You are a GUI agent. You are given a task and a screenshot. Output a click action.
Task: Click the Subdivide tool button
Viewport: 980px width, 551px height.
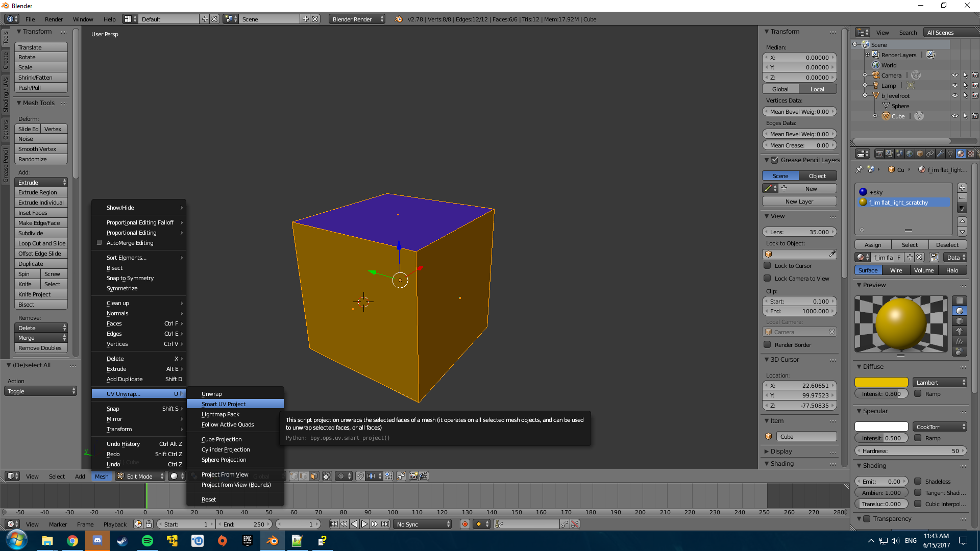pyautogui.click(x=41, y=233)
